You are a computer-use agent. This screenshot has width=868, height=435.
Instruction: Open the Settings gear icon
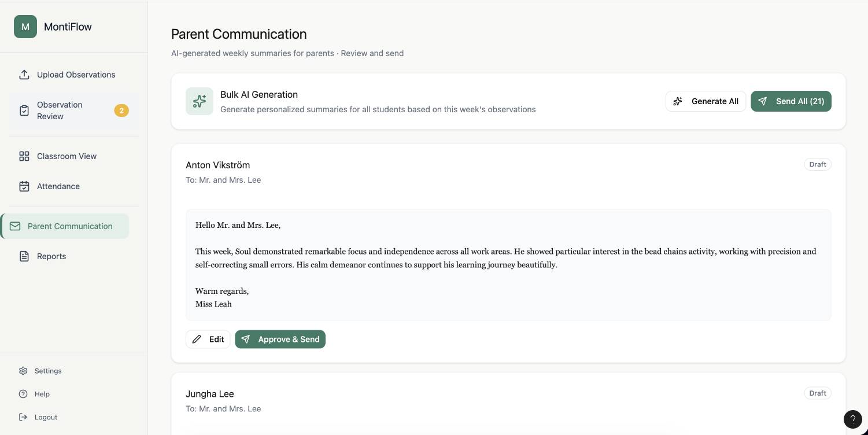pyautogui.click(x=23, y=370)
